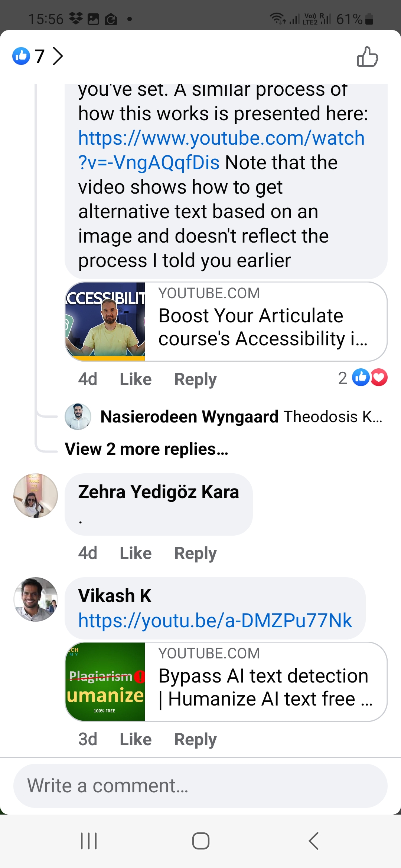This screenshot has width=401, height=868.
Task: Reply to Zehra Yedigöz Kara's comment
Action: pos(195,553)
